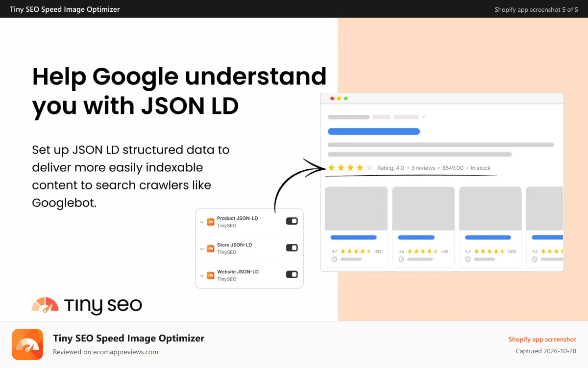Click the clock icon on the (45) card
The width and height of the screenshot is (588, 368).
point(401,259)
